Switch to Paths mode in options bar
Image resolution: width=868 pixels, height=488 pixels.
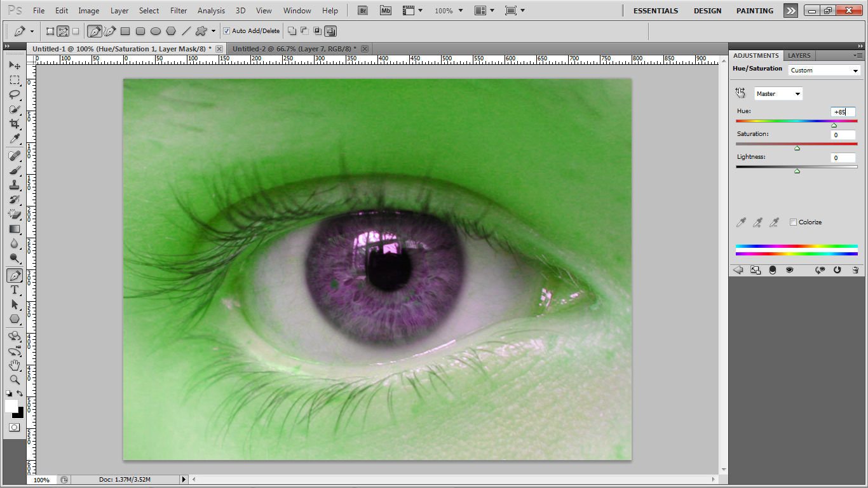click(63, 30)
